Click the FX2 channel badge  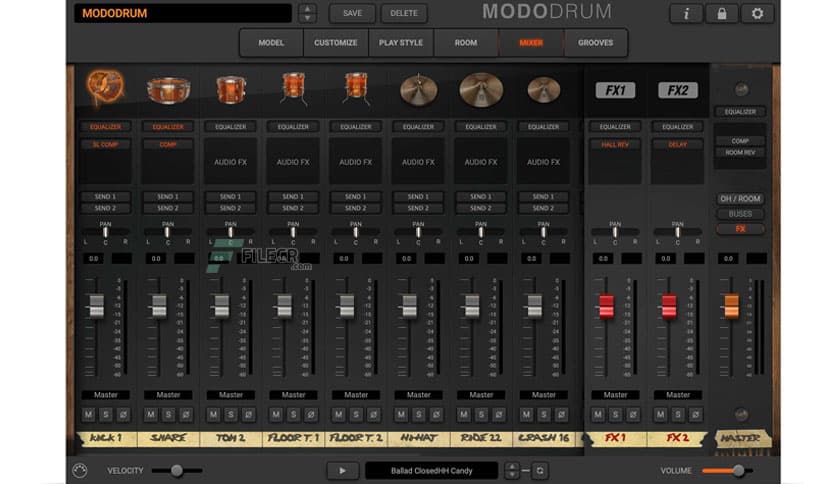pos(678,90)
